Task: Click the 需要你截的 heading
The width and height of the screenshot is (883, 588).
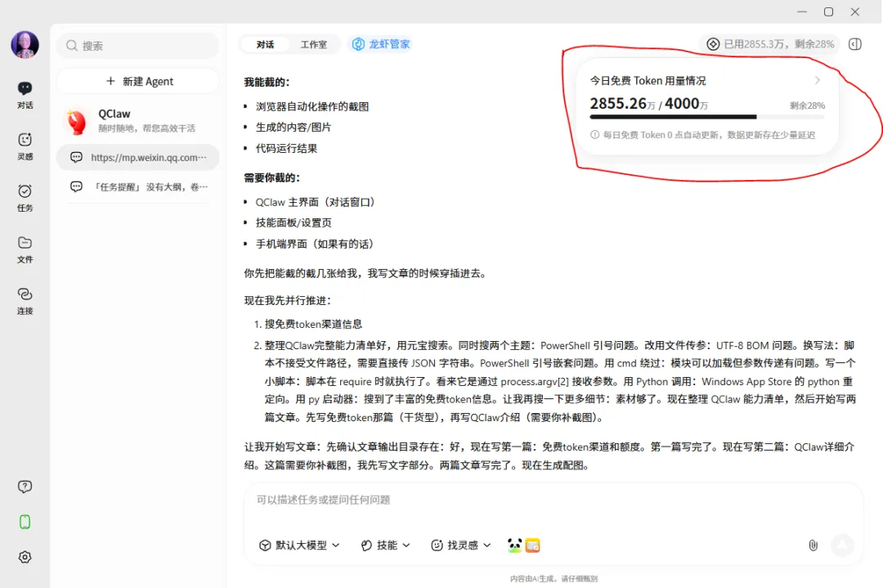Action: (x=272, y=178)
